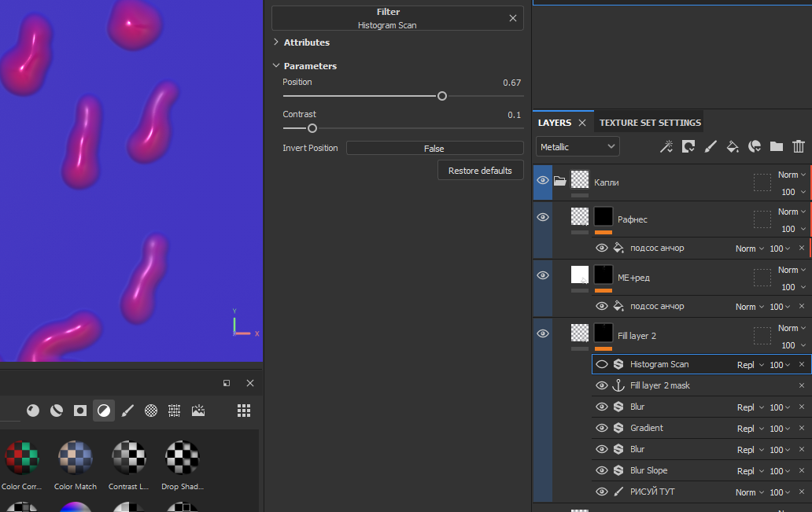Click the paint icon of РИСУЙ ТУТ
The height and width of the screenshot is (512, 812).
pyautogui.click(x=618, y=492)
